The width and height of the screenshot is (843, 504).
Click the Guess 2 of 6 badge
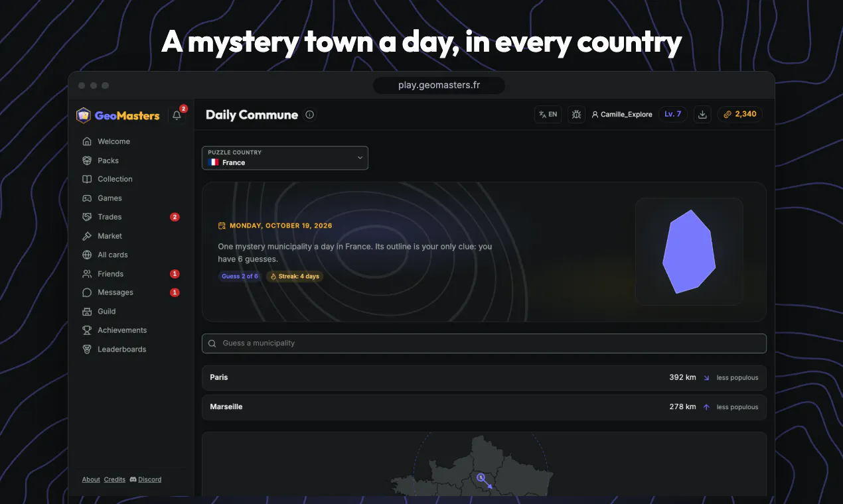[x=240, y=276]
